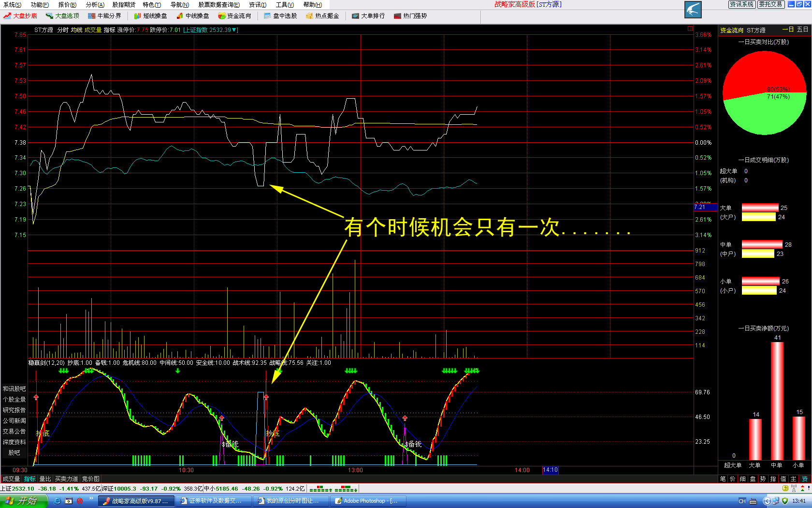The height and width of the screenshot is (508, 812).
Task: Toggle the 均线 average line display
Action: pos(76,30)
